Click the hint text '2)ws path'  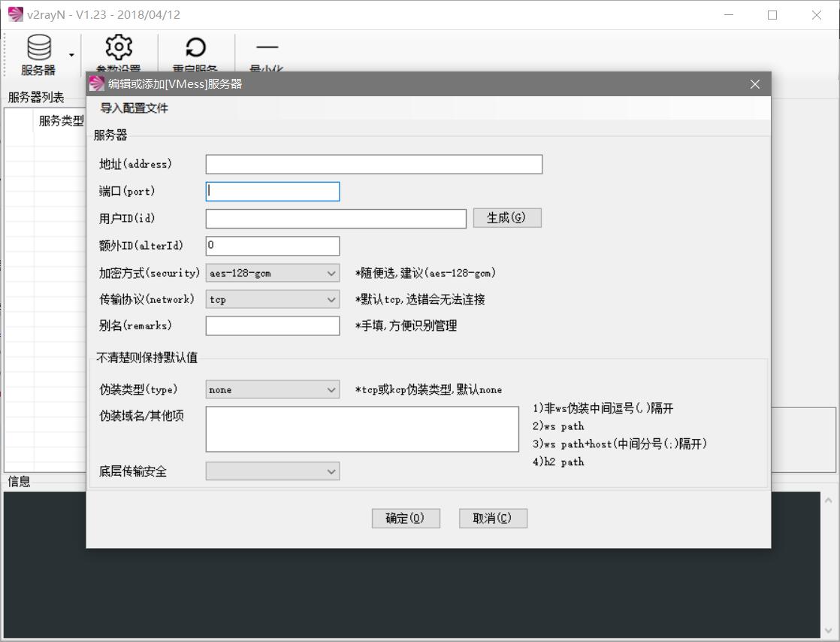tap(558, 426)
